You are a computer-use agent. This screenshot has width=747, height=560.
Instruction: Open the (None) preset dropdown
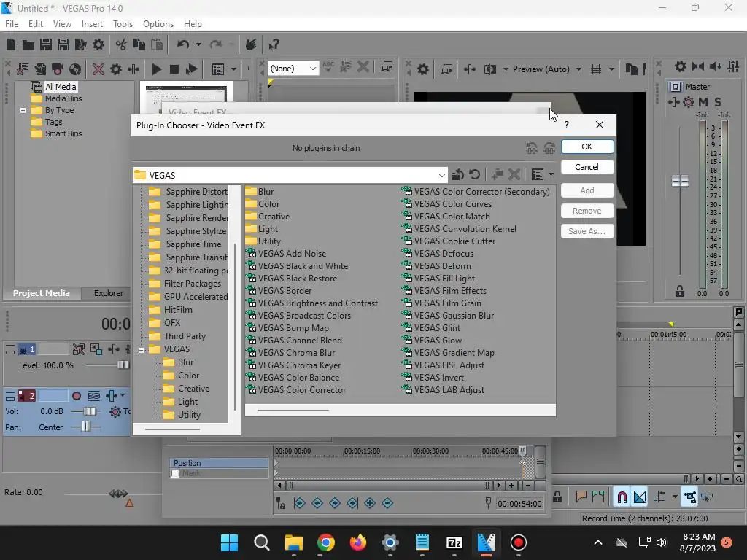[x=312, y=69]
